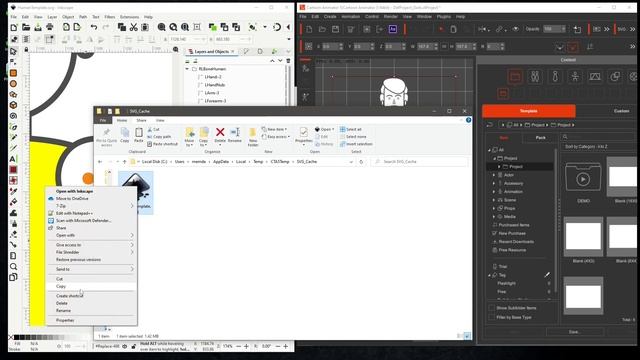
Task: Collapse RLBoneHuman layer group
Action: tap(187, 69)
